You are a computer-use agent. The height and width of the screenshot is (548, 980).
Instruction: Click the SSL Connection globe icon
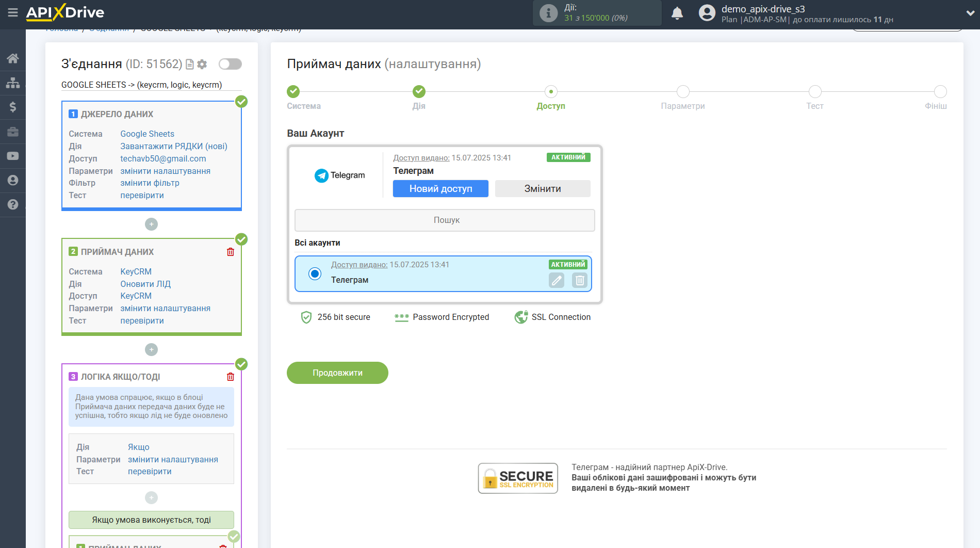[x=521, y=317]
